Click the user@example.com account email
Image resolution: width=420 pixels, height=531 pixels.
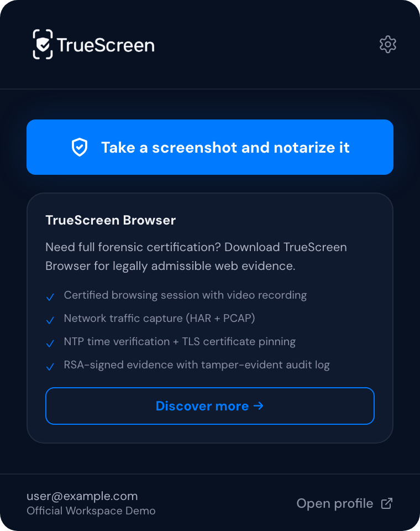[82, 496]
